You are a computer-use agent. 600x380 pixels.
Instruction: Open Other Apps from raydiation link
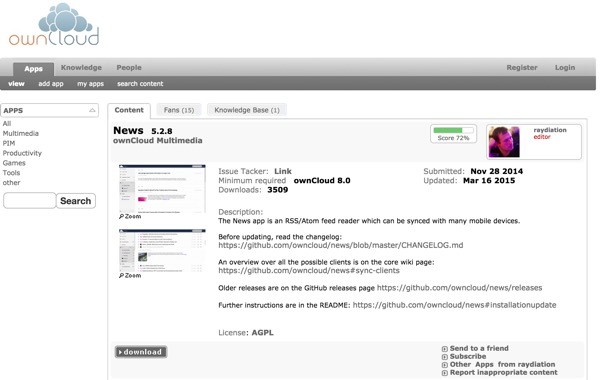[x=502, y=364]
